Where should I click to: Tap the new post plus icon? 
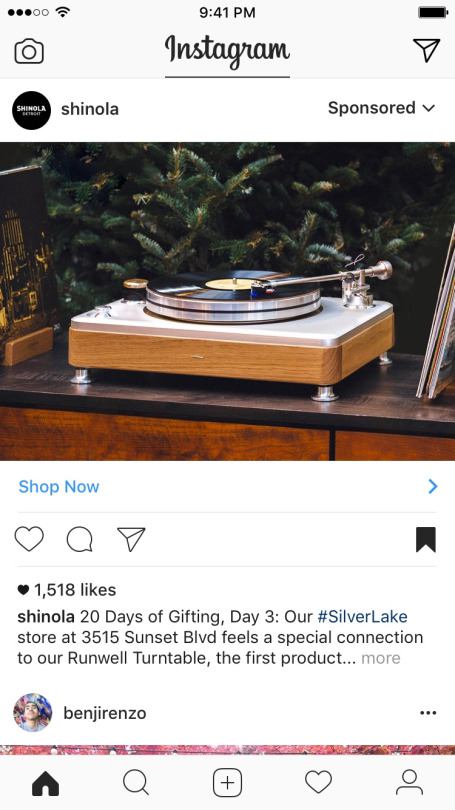[227, 783]
